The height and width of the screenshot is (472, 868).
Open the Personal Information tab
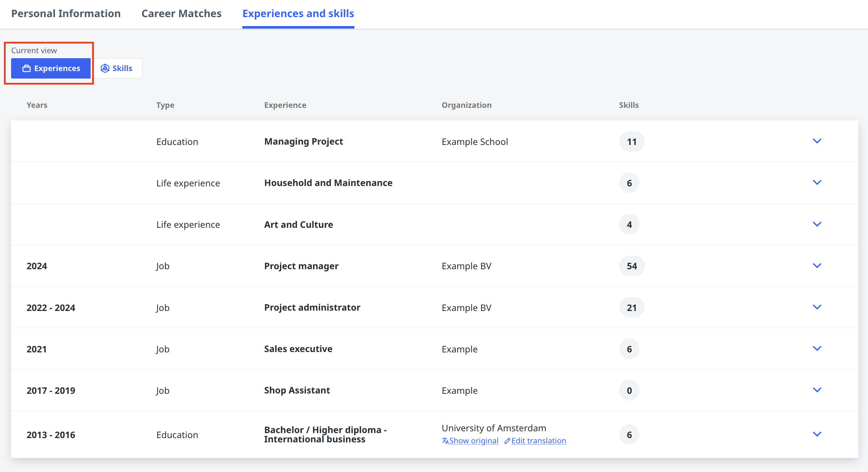[66, 14]
